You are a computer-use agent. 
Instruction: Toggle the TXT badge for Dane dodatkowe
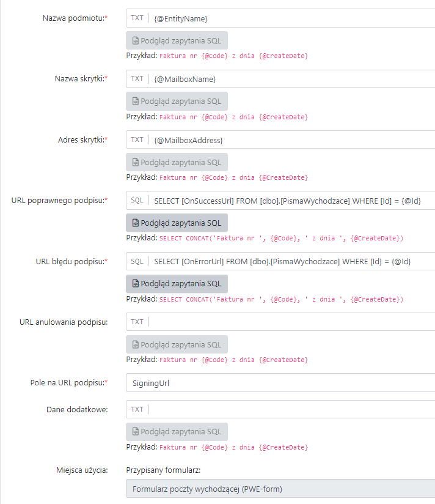tap(137, 409)
